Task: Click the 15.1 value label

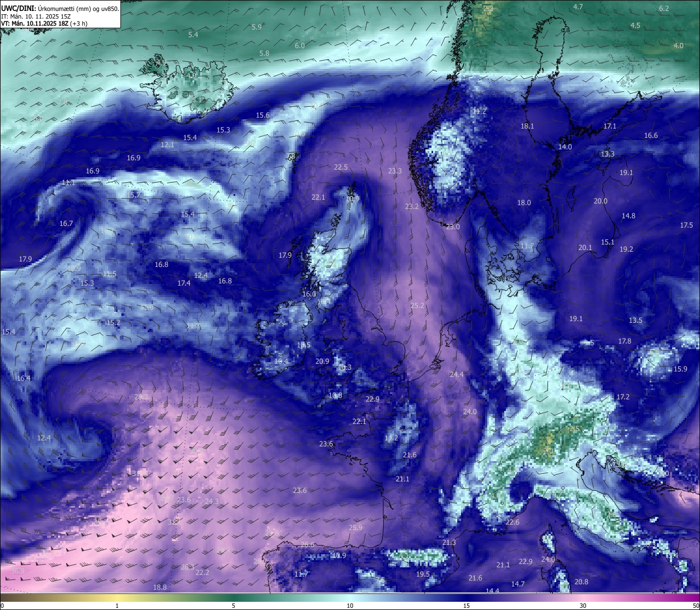Action: [x=608, y=242]
